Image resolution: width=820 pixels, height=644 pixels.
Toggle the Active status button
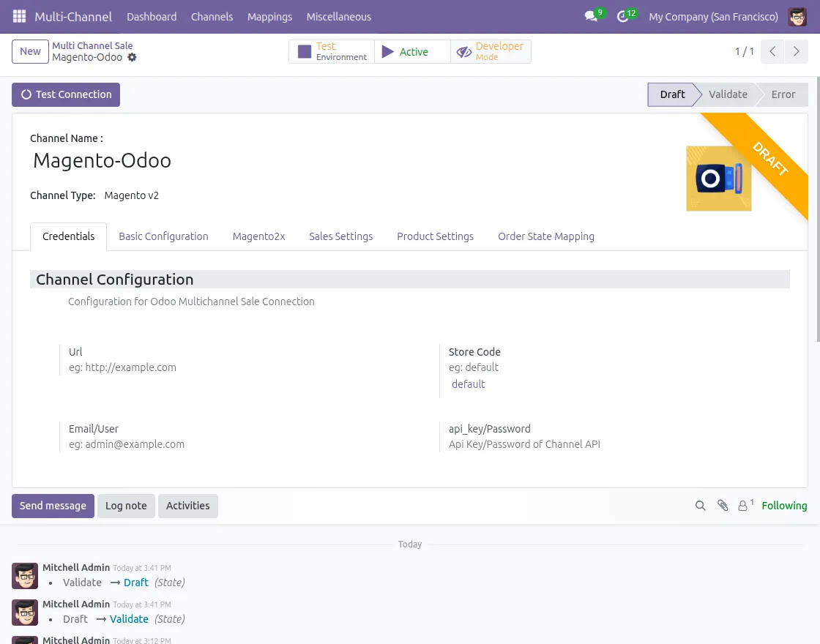pyautogui.click(x=412, y=51)
